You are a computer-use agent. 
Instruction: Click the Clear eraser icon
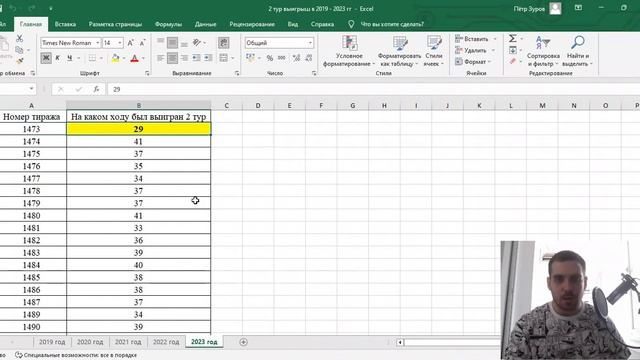(513, 61)
